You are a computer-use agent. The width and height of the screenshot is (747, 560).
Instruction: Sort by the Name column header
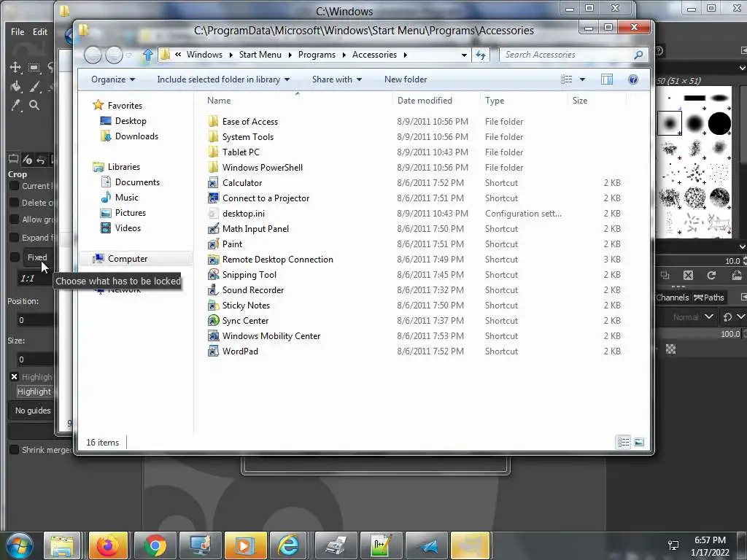pyautogui.click(x=219, y=101)
